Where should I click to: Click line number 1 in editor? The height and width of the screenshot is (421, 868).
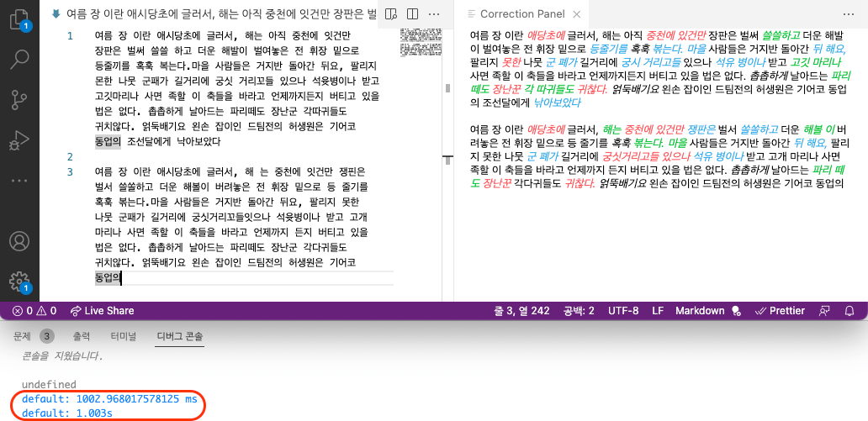pos(70,36)
